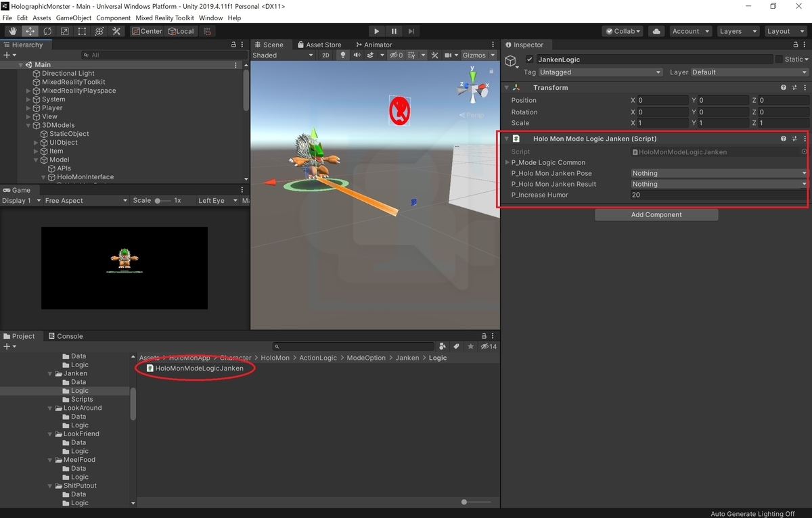Image resolution: width=812 pixels, height=518 pixels.
Task: Select the Rect tool
Action: coord(82,31)
